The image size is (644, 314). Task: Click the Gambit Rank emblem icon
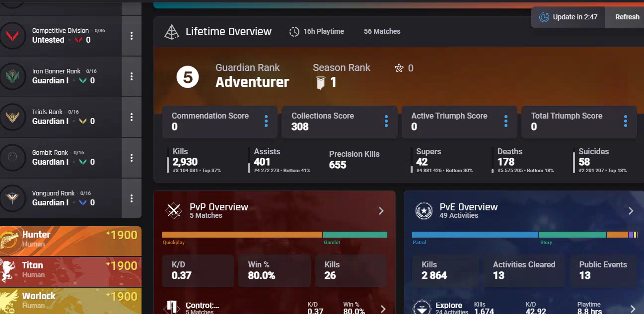(x=12, y=158)
